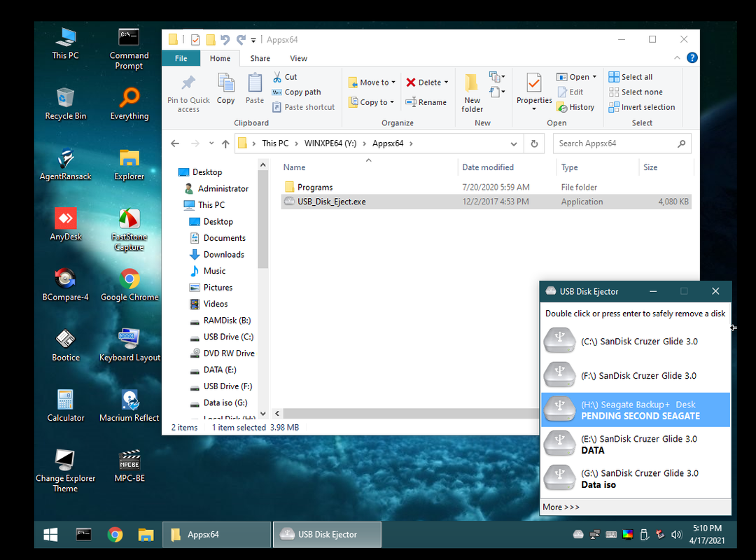
Task: Open the Everything search desktop icon
Action: (129, 103)
